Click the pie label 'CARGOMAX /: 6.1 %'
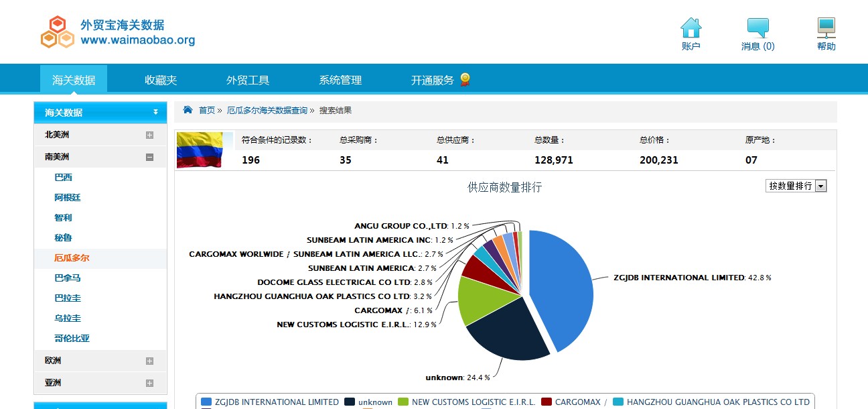868x409 pixels. 394,310
